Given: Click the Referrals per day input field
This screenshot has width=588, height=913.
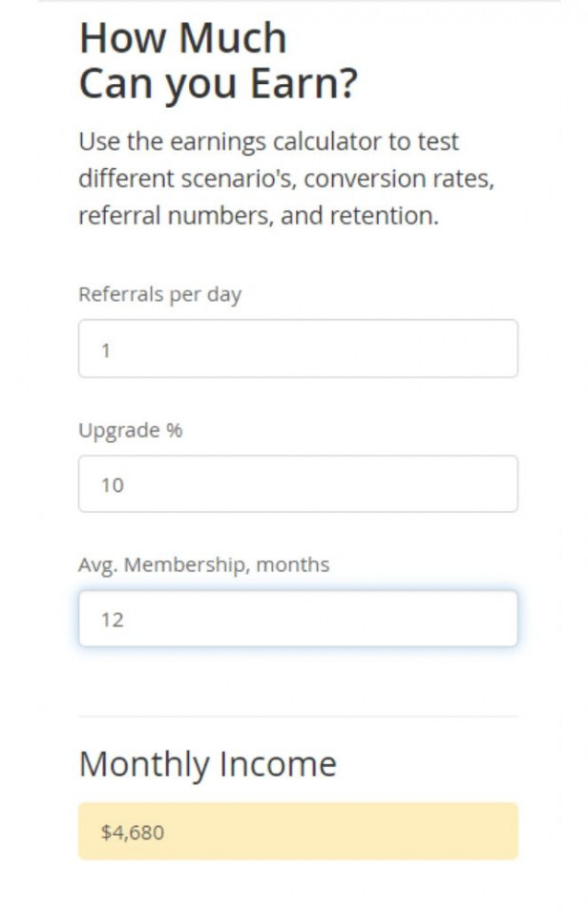Looking at the screenshot, I should [x=298, y=349].
